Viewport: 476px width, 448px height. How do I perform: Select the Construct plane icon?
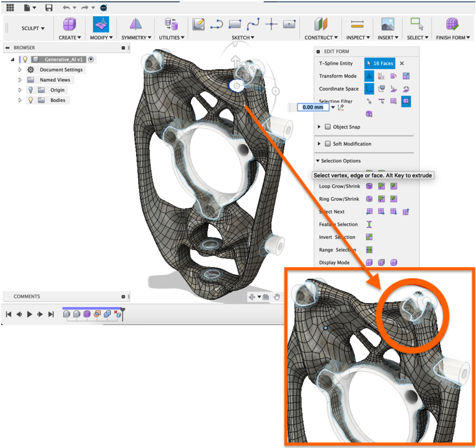tap(321, 24)
